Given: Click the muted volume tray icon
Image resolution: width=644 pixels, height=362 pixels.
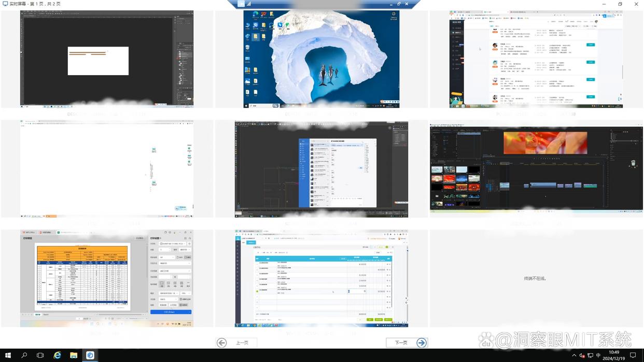Looking at the screenshot, I should [582, 356].
